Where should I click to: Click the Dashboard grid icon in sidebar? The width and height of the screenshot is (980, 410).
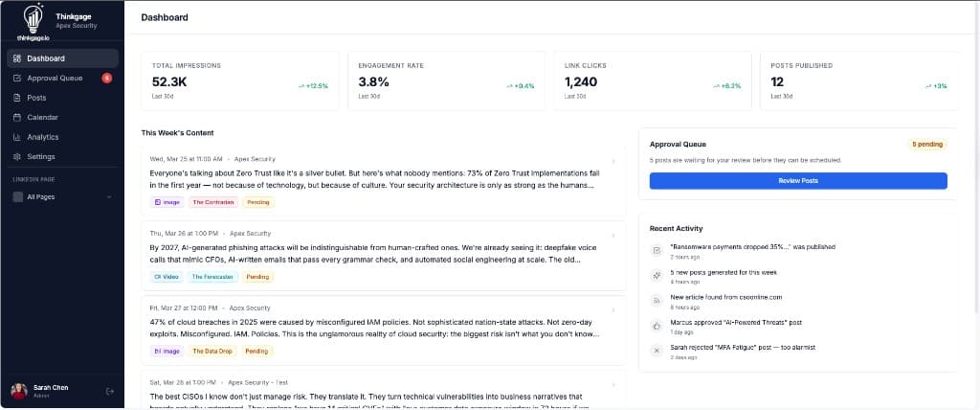click(x=17, y=58)
